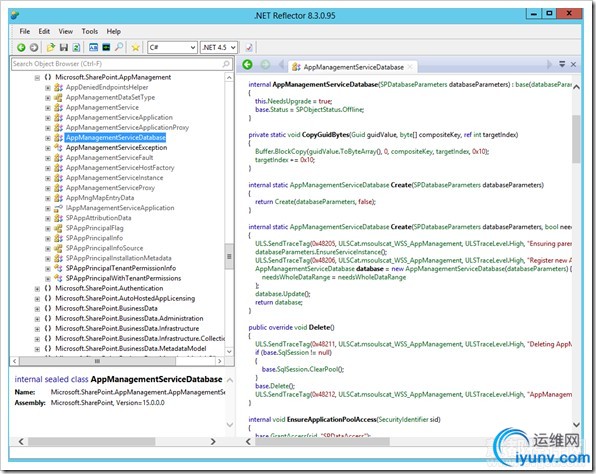The width and height of the screenshot is (596, 474).
Task: Select AppManagementServiceHostFactory class
Action: click(x=120, y=168)
